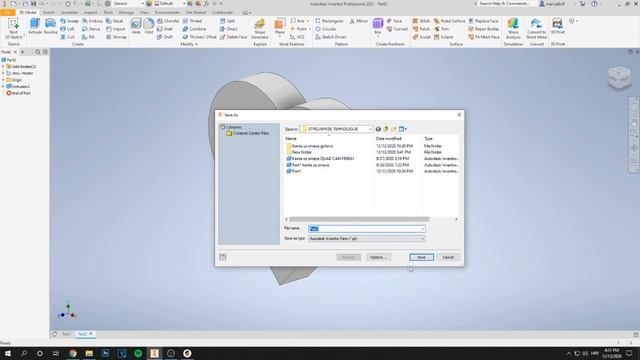This screenshot has height=360, width=640.
Task: Expand the Origin node in browser
Action: click(3, 80)
